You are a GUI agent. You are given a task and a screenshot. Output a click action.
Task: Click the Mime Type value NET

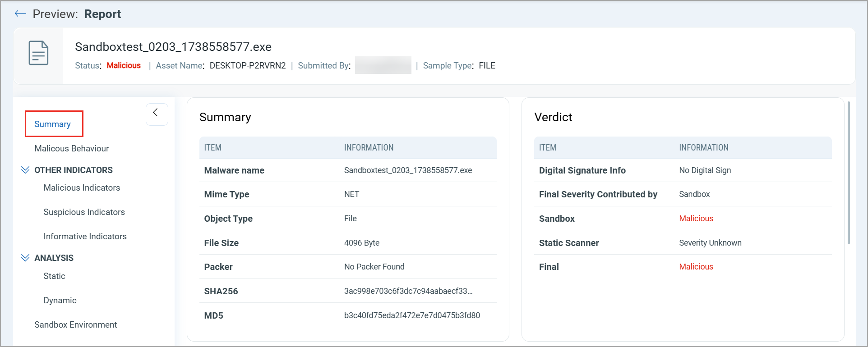(x=351, y=194)
